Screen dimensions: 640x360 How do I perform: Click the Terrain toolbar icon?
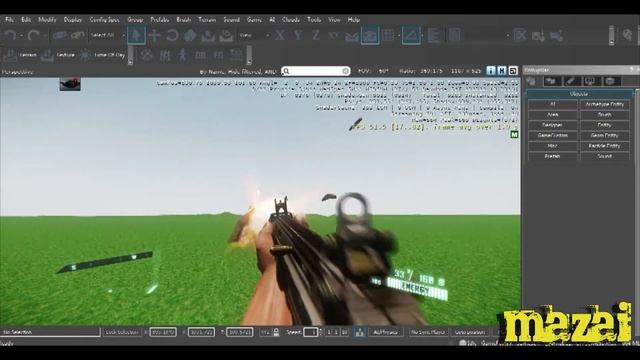coord(20,55)
